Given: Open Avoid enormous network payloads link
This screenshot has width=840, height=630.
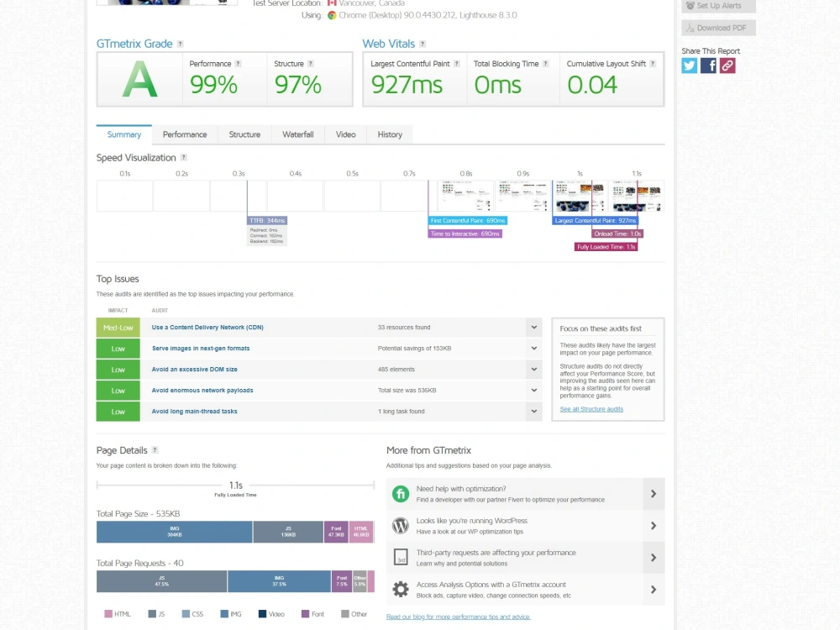Looking at the screenshot, I should (x=202, y=390).
